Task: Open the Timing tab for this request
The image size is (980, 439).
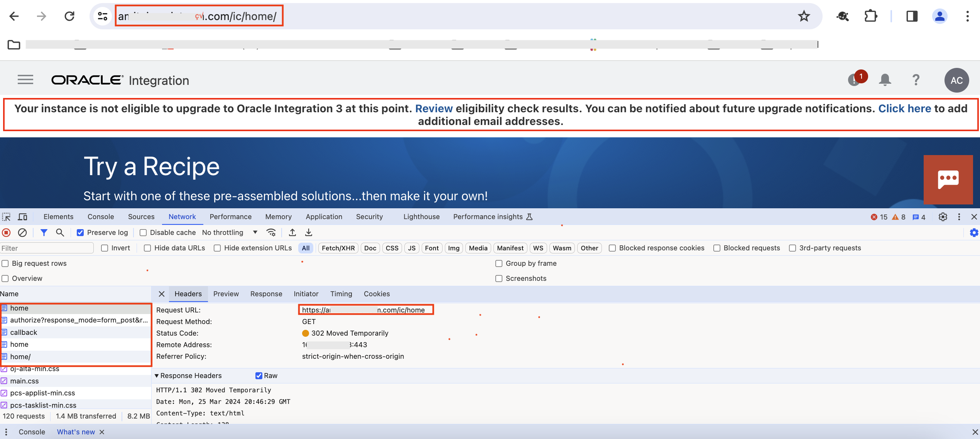Action: [x=341, y=294]
